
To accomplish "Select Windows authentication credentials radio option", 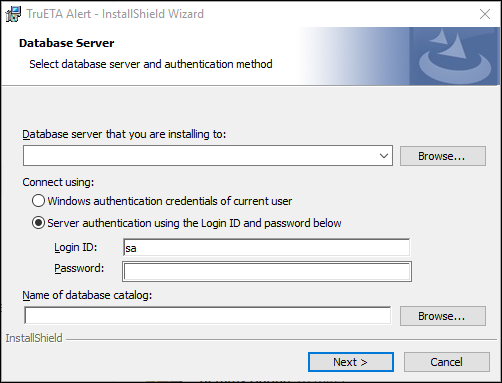I will click(38, 201).
